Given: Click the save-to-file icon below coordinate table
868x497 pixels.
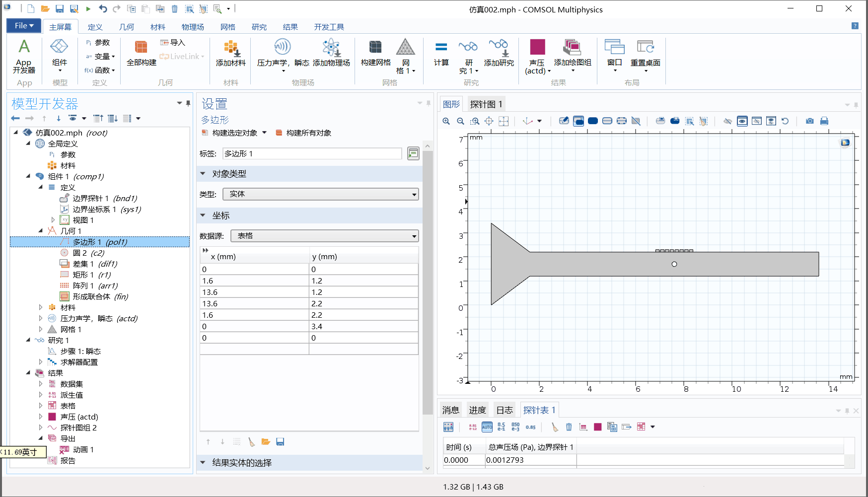Looking at the screenshot, I should (280, 442).
